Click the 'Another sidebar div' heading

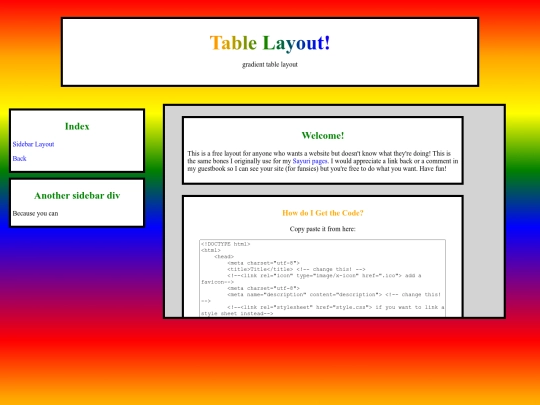pos(77,196)
